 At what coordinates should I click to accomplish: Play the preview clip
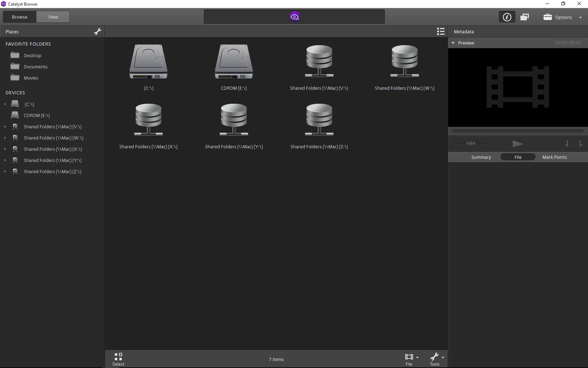pyautogui.click(x=518, y=144)
